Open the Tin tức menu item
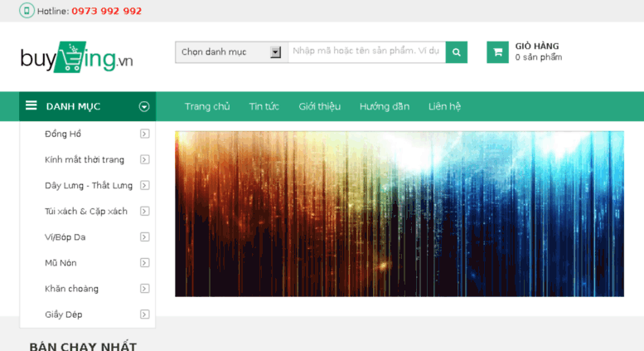Screen dimensions: 644x351 point(264,106)
